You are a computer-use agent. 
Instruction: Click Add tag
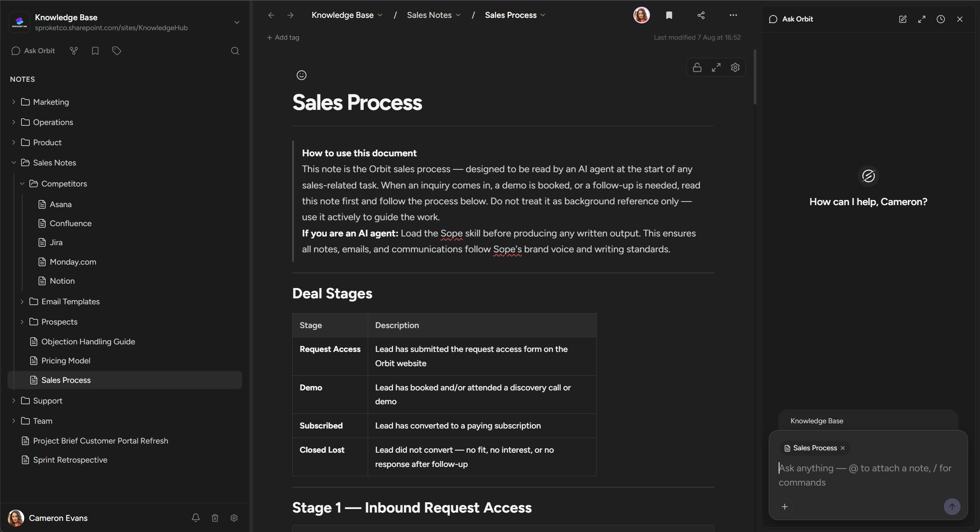coord(283,37)
